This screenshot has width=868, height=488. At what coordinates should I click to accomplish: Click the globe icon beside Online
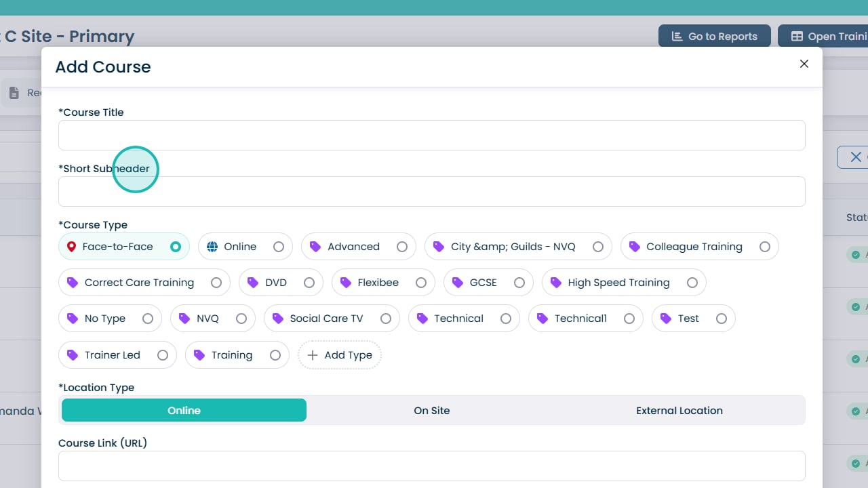click(x=212, y=247)
